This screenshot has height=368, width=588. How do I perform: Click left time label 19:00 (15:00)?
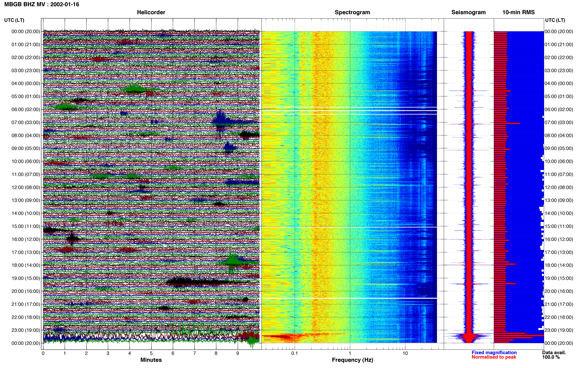(x=26, y=278)
